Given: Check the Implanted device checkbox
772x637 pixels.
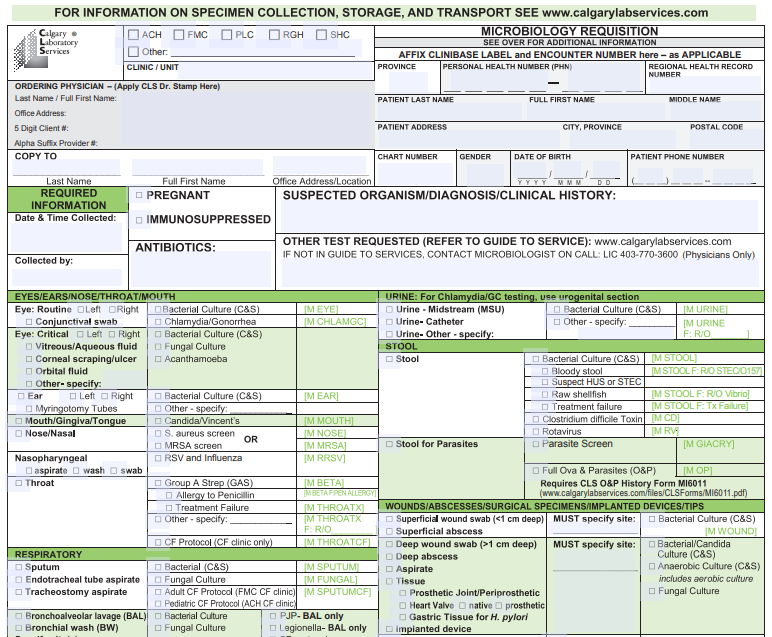Looking at the screenshot, I should click(x=389, y=629).
